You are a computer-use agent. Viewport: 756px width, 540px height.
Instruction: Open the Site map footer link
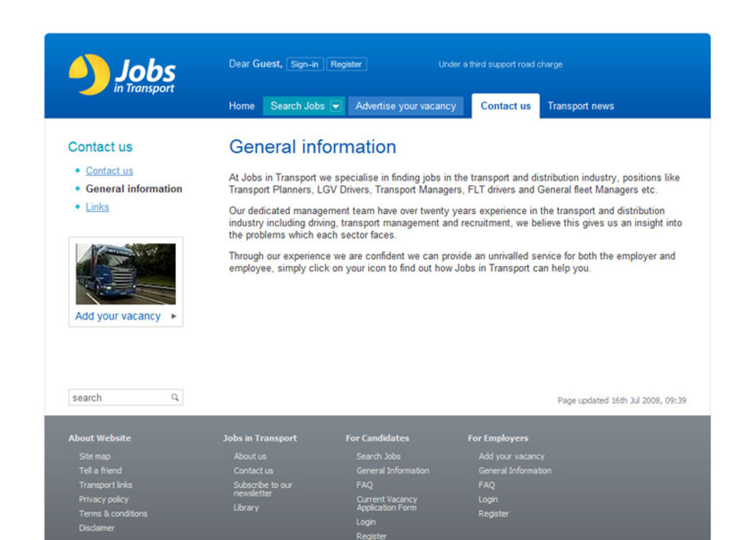tap(94, 456)
